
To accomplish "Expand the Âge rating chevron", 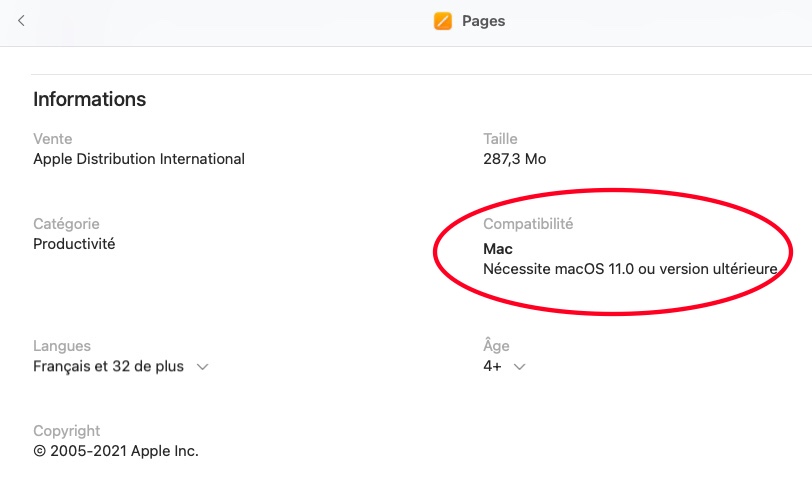I will click(519, 367).
